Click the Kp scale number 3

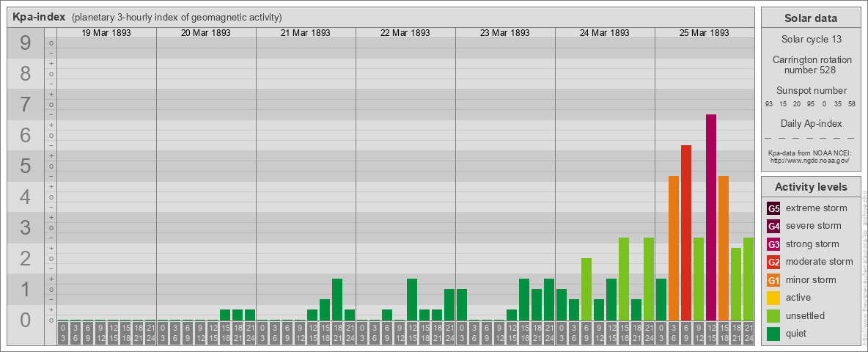[25, 227]
